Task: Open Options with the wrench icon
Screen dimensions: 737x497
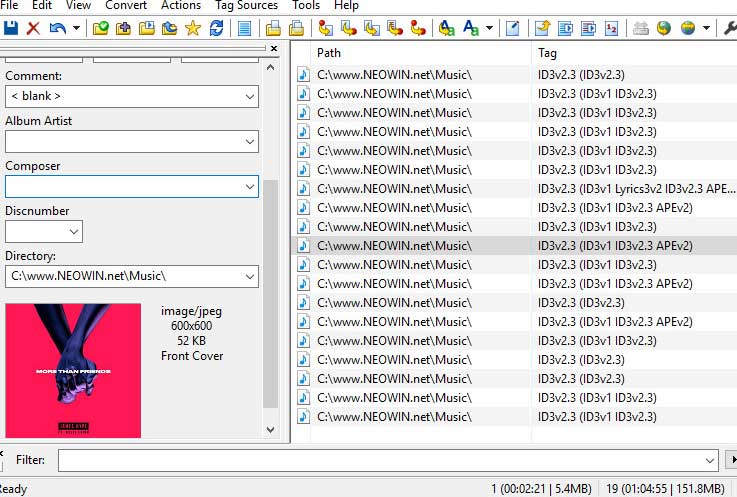Action: pyautogui.click(x=729, y=28)
